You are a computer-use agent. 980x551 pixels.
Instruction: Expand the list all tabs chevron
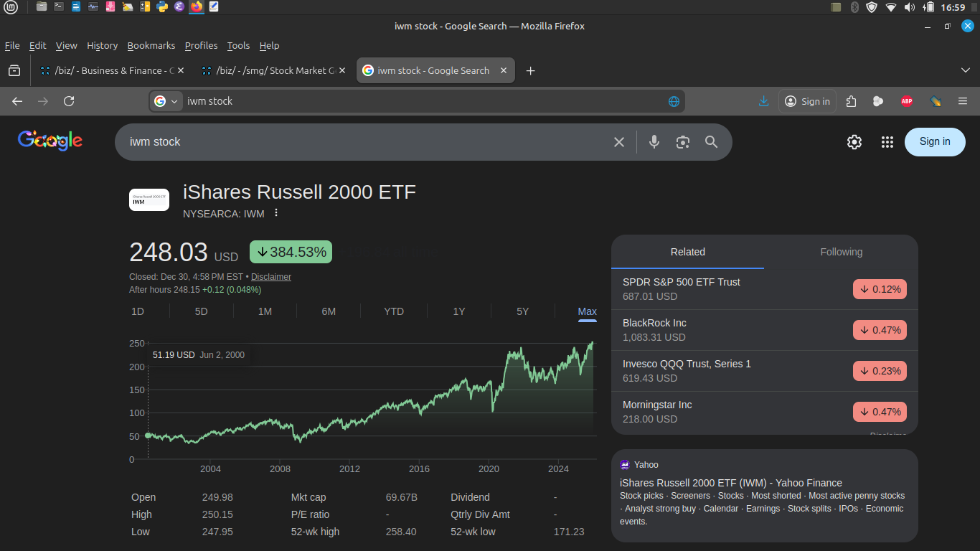[966, 70]
